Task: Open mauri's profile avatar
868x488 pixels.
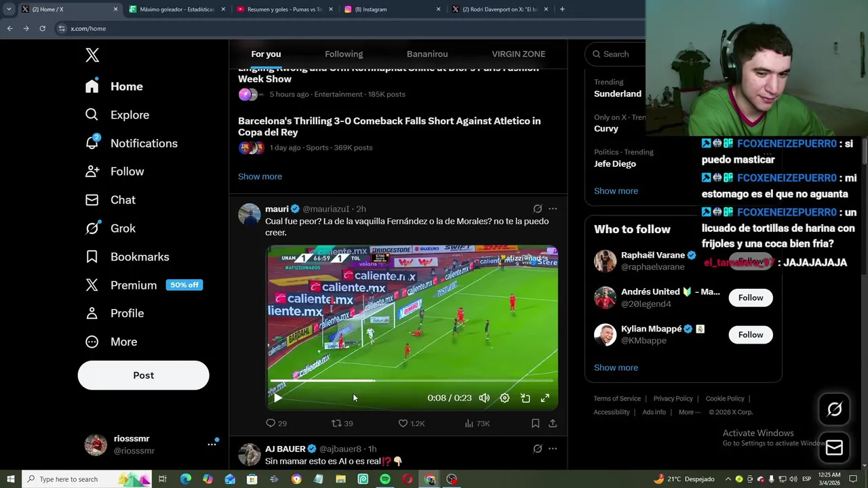Action: click(249, 214)
